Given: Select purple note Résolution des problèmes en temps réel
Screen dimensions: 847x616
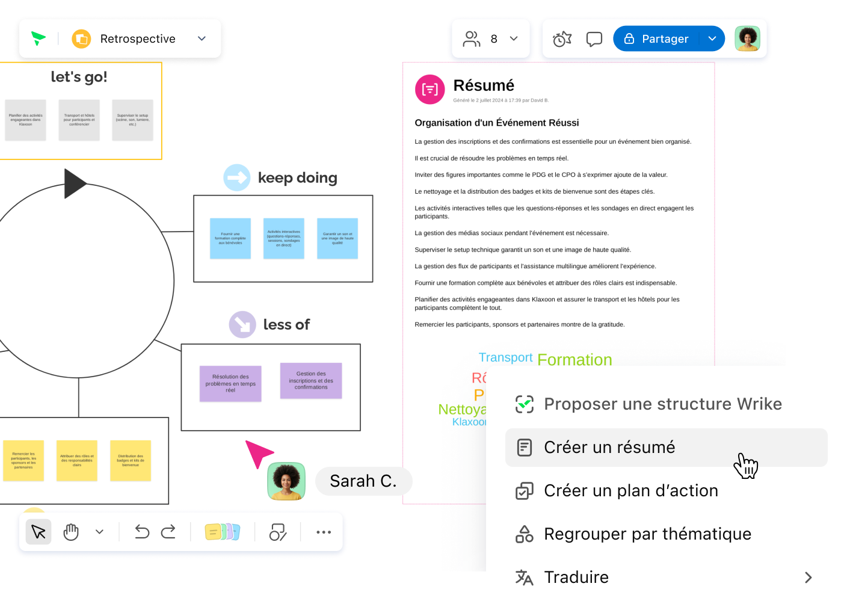Looking at the screenshot, I should (230, 384).
